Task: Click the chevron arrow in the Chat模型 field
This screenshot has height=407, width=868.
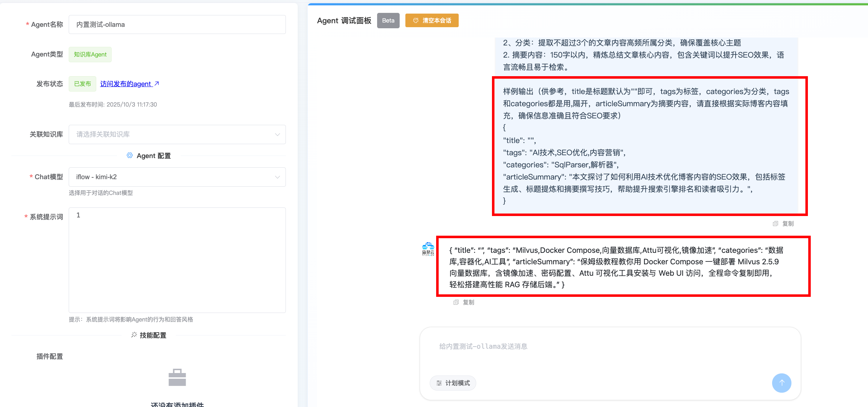Action: click(x=277, y=177)
